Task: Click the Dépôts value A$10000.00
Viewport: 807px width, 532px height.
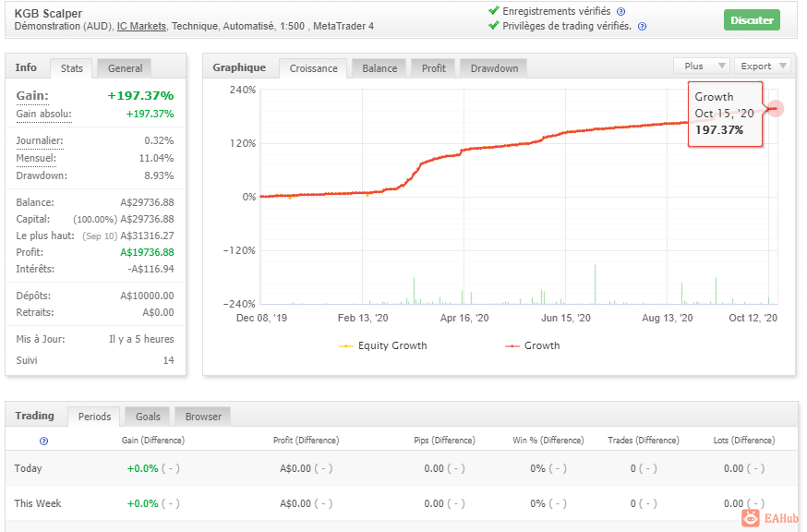Action: (x=147, y=296)
